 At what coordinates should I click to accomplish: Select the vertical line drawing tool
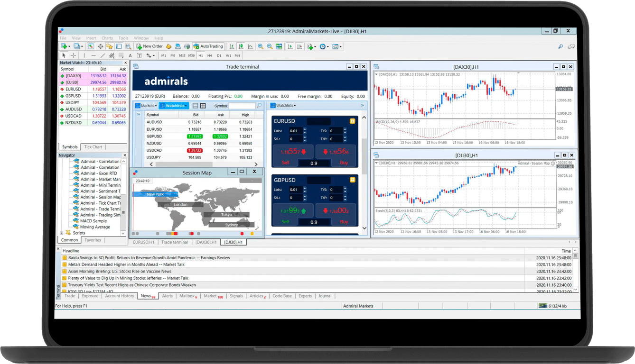pos(84,55)
